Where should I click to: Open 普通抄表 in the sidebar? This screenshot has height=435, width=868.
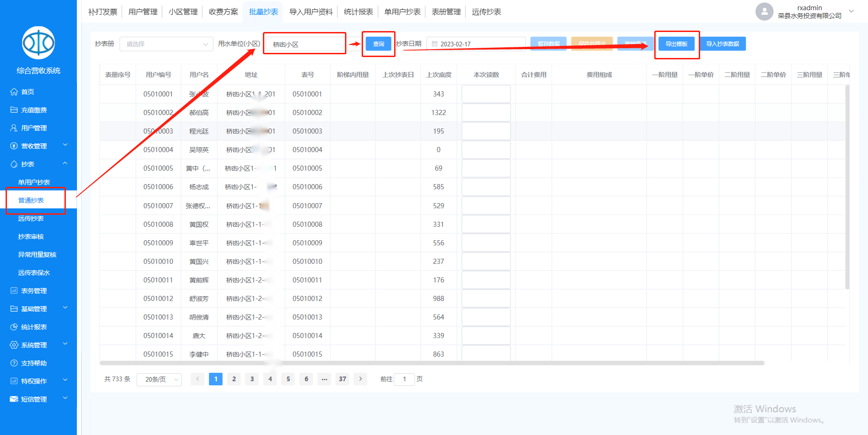(x=31, y=200)
